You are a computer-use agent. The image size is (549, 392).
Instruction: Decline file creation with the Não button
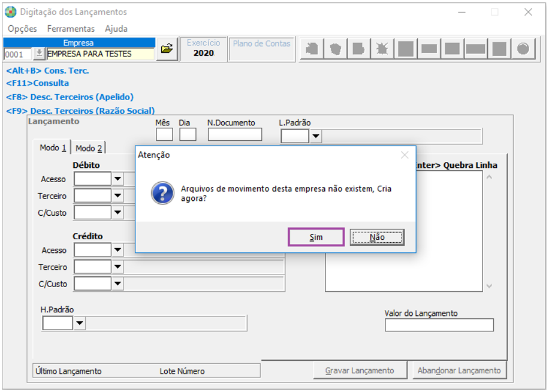pyautogui.click(x=377, y=237)
